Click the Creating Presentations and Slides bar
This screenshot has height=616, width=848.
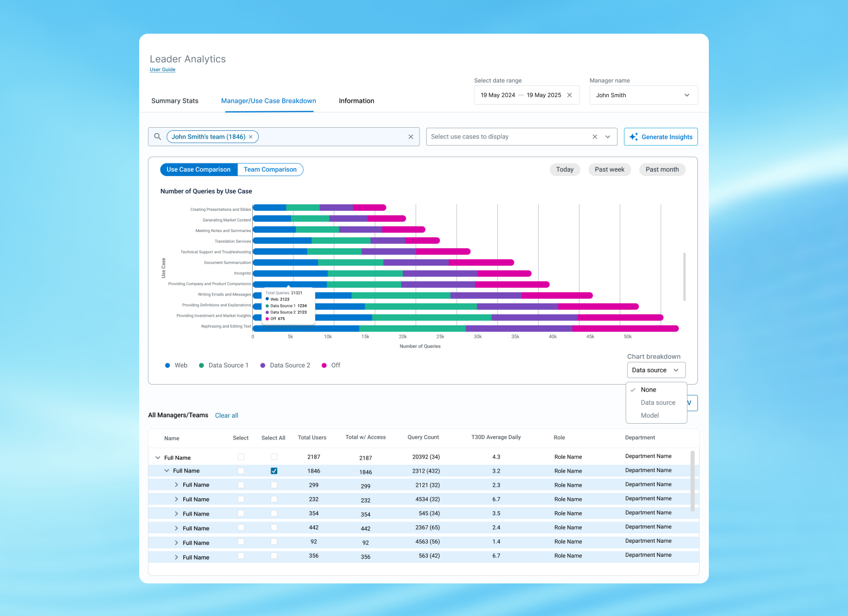coord(320,208)
